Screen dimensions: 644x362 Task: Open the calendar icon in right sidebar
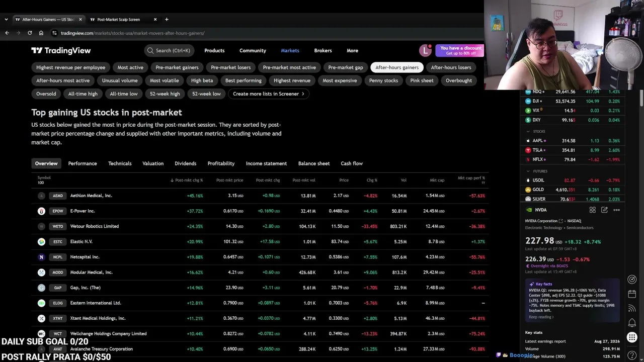(632, 294)
